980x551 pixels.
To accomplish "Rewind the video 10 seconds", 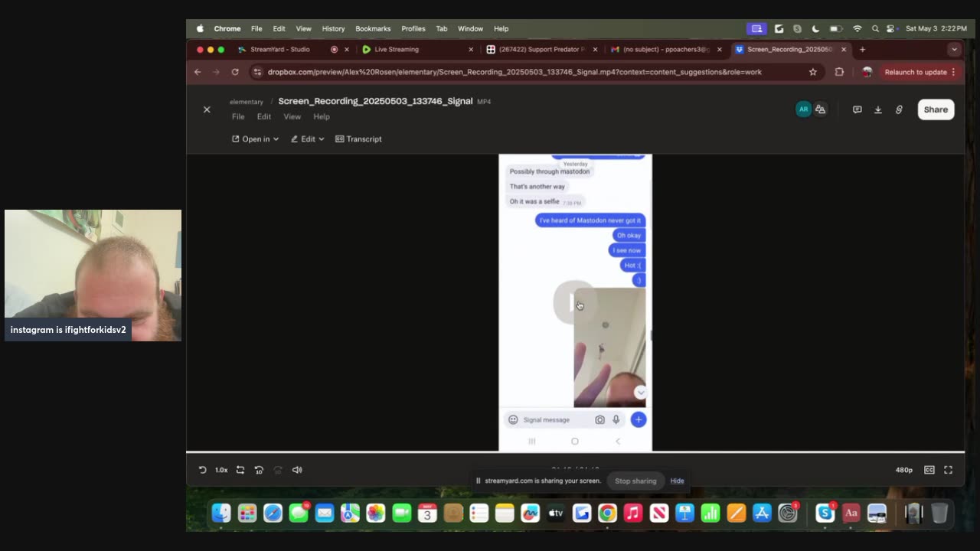I will pos(259,470).
